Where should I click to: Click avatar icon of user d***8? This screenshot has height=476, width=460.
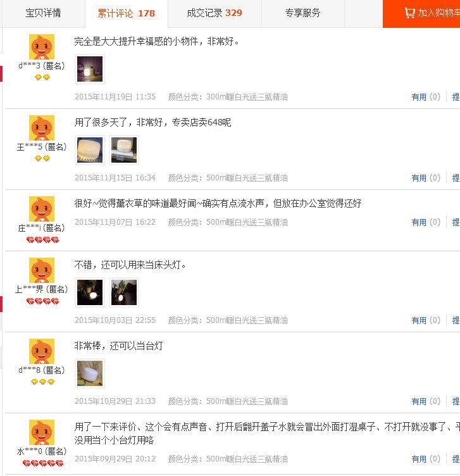(x=42, y=351)
